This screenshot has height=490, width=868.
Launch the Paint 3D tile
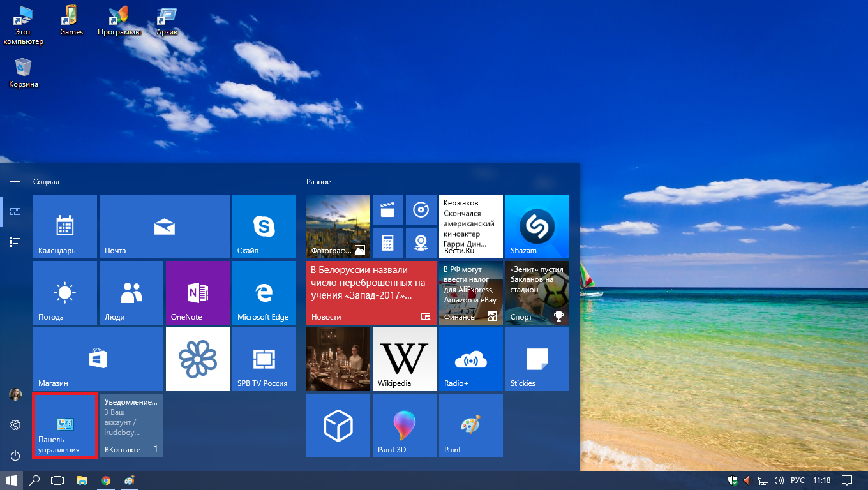click(405, 426)
